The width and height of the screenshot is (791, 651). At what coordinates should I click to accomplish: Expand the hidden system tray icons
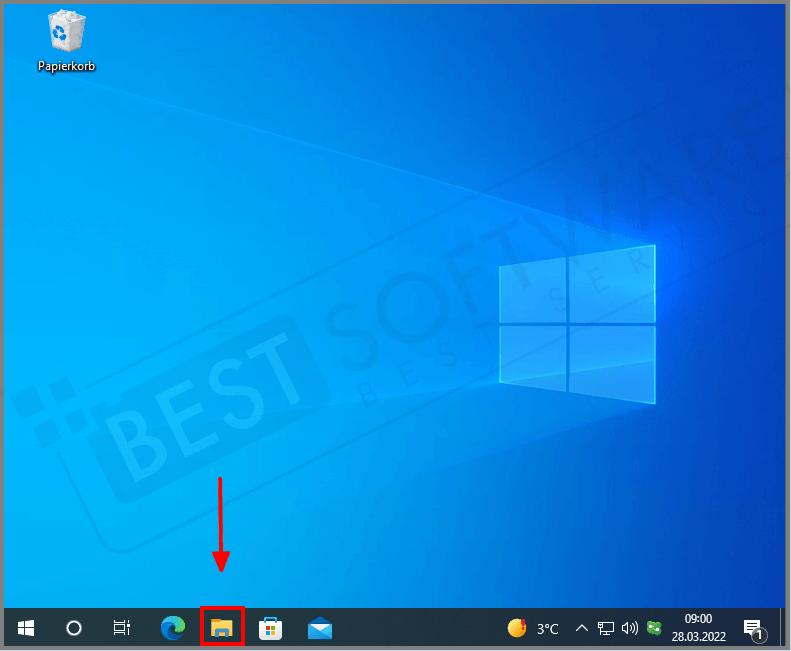[582, 628]
